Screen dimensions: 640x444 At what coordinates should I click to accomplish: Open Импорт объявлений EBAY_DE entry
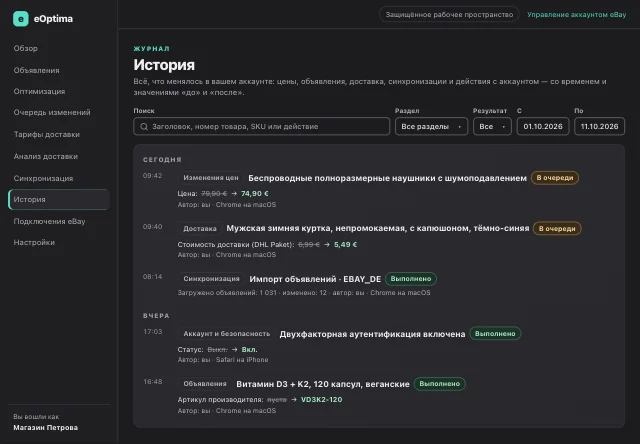point(315,279)
